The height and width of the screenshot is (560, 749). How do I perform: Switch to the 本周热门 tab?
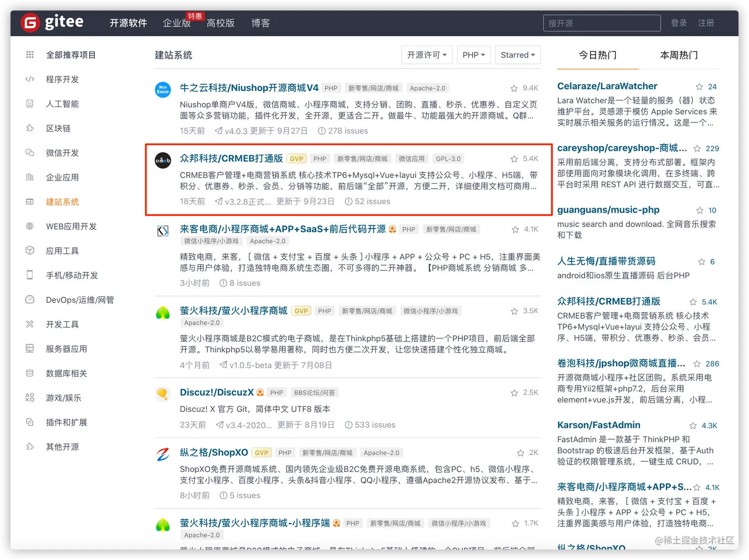(x=679, y=55)
